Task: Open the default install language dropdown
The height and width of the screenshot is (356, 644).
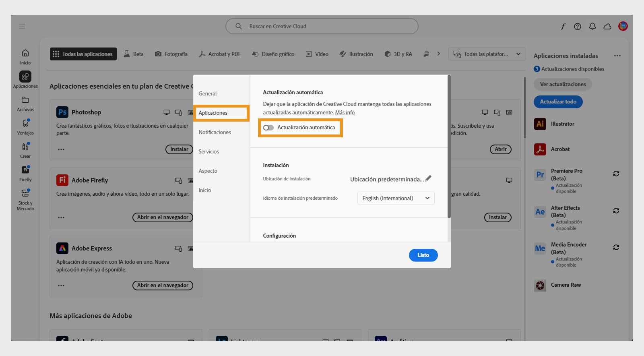Action: point(396,198)
